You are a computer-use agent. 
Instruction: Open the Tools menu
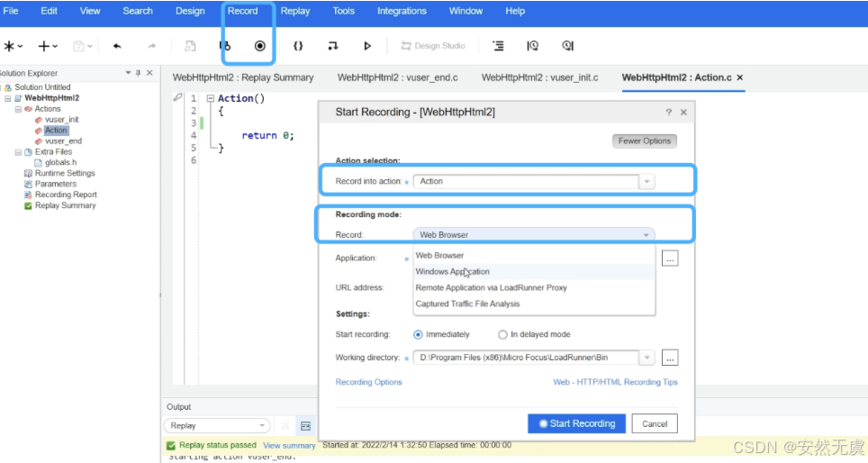click(x=343, y=11)
